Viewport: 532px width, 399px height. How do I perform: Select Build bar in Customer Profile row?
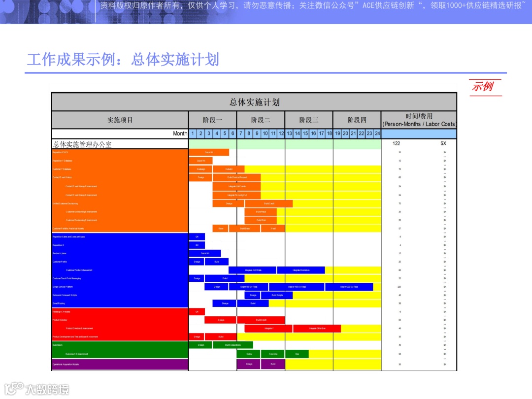click(x=216, y=262)
